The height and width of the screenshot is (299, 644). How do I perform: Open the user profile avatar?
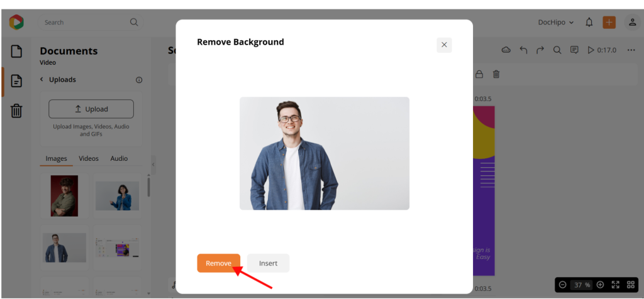coord(633,22)
